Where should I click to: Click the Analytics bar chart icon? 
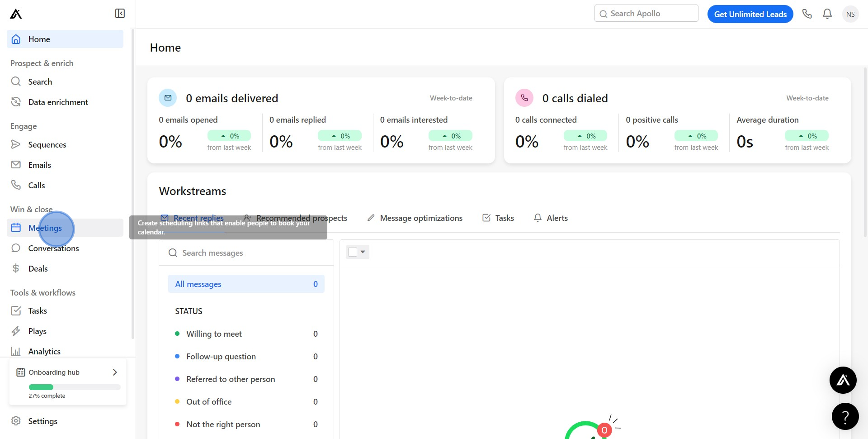(x=16, y=351)
